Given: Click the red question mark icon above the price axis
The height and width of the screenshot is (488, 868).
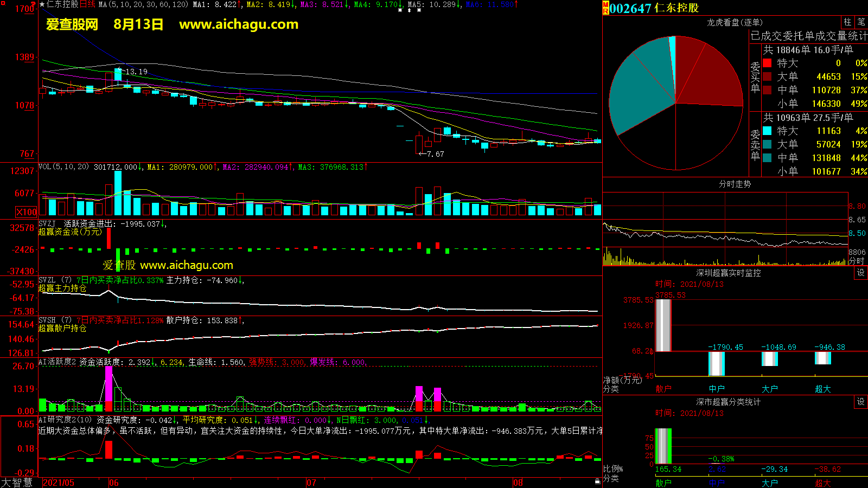Looking at the screenshot, I should 33,4.
